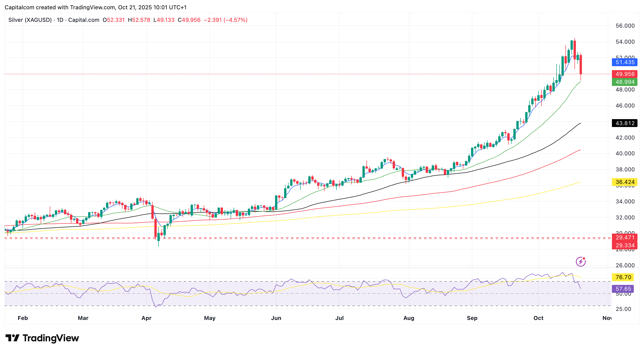
Task: Click the Oct label on time axis
Action: click(538, 318)
